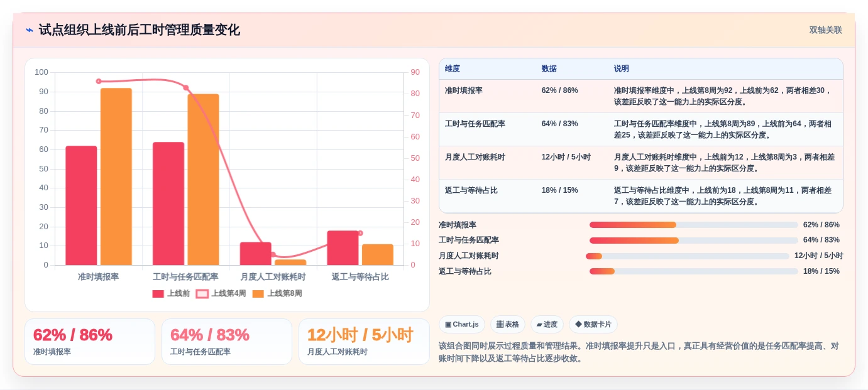Click the pink outlined 上线第4周 legend swatch
Screen dimensions: 868x390
pyautogui.click(x=202, y=294)
